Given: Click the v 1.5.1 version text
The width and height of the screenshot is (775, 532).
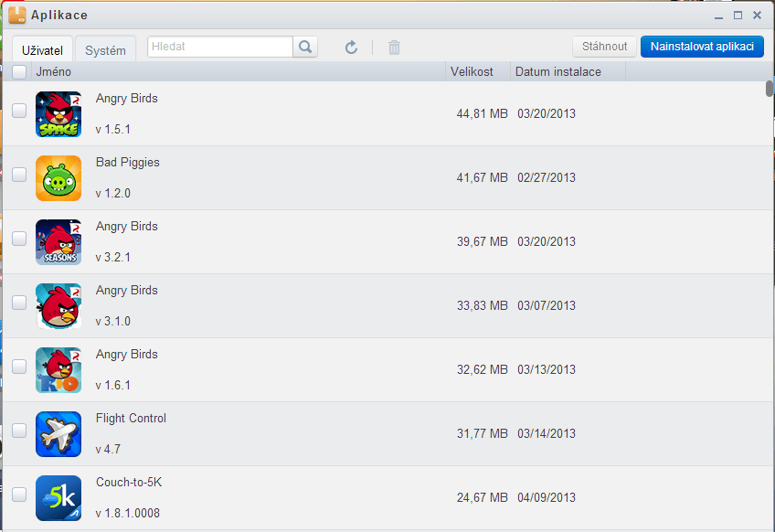Looking at the screenshot, I should [113, 130].
